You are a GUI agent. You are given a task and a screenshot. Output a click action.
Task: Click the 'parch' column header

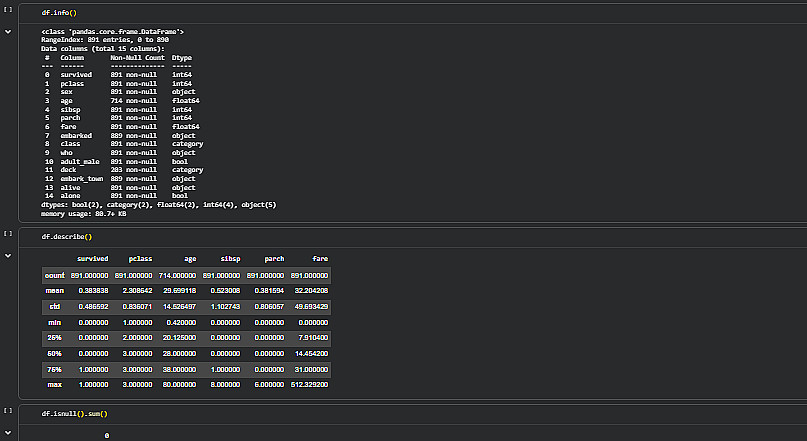tap(274, 259)
